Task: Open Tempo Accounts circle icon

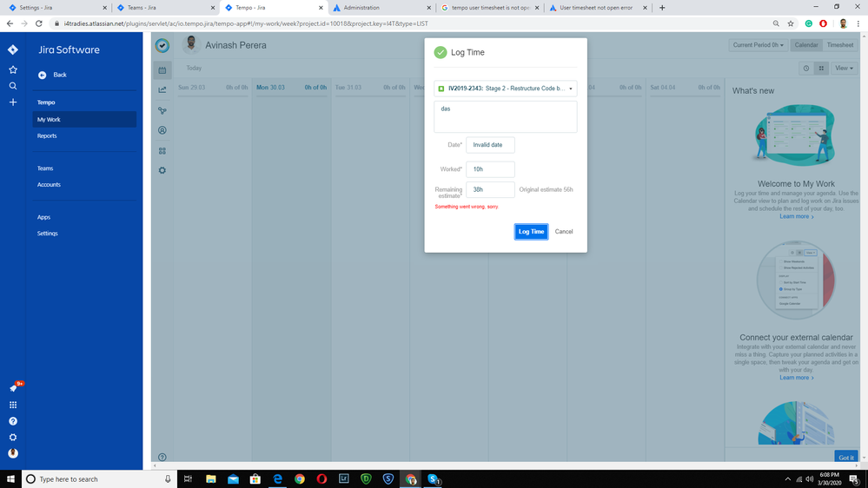Action: pos(162,130)
